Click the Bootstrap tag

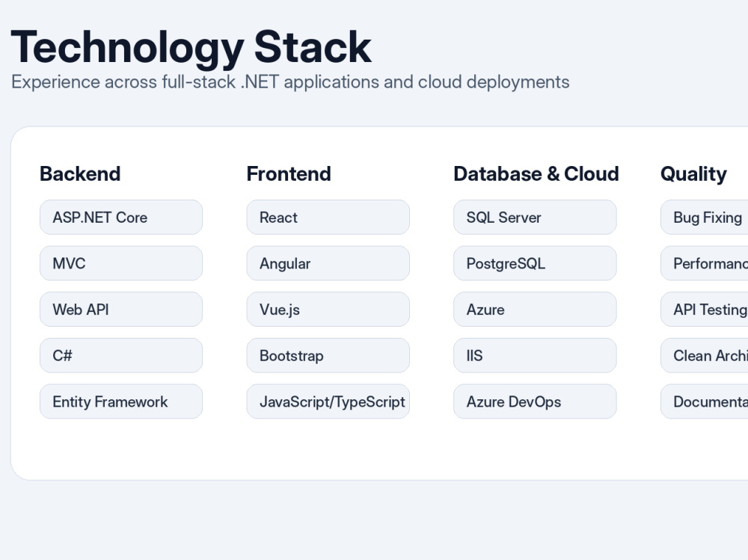pyautogui.click(x=328, y=355)
